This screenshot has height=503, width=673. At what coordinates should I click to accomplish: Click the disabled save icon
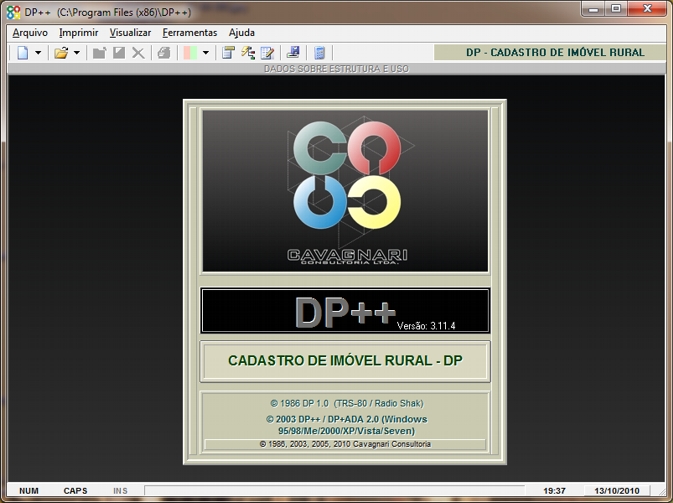tap(119, 53)
